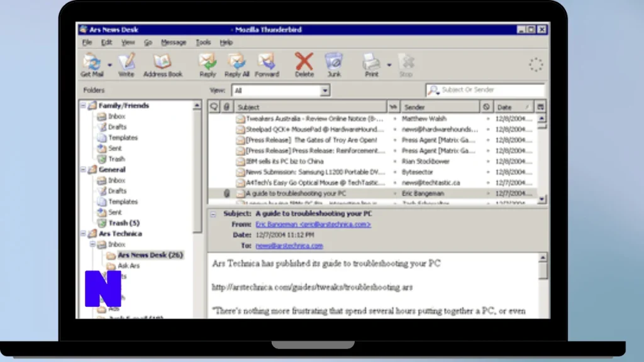Screen dimensions: 644x362
Task: Click the search magnifier icon
Action: tap(433, 90)
